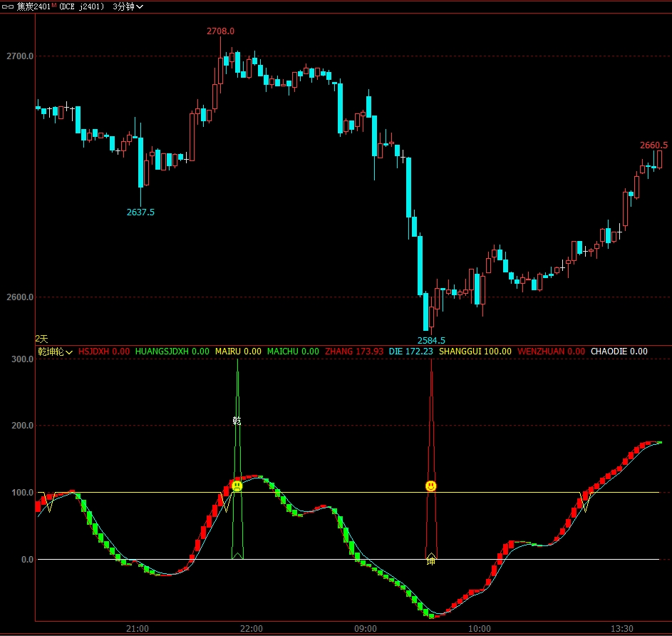Click the 2708.0 high price label
This screenshot has width=672, height=636.
[220, 31]
